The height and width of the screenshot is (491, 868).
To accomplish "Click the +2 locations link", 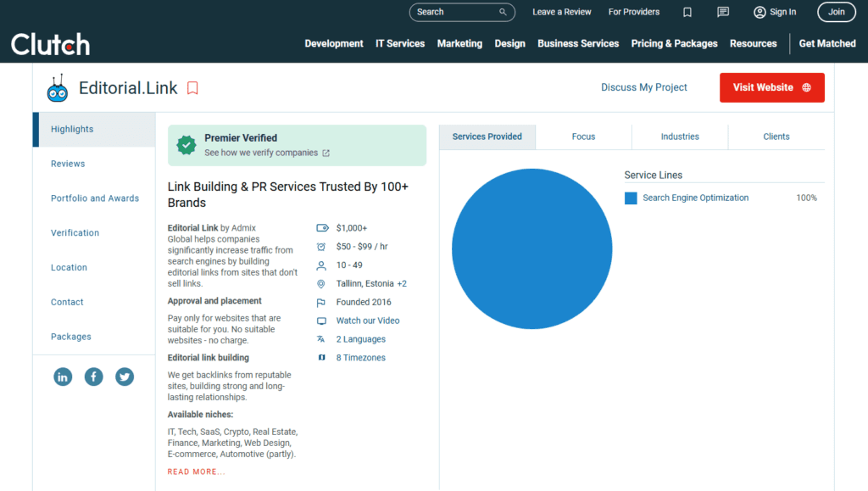I will 402,283.
